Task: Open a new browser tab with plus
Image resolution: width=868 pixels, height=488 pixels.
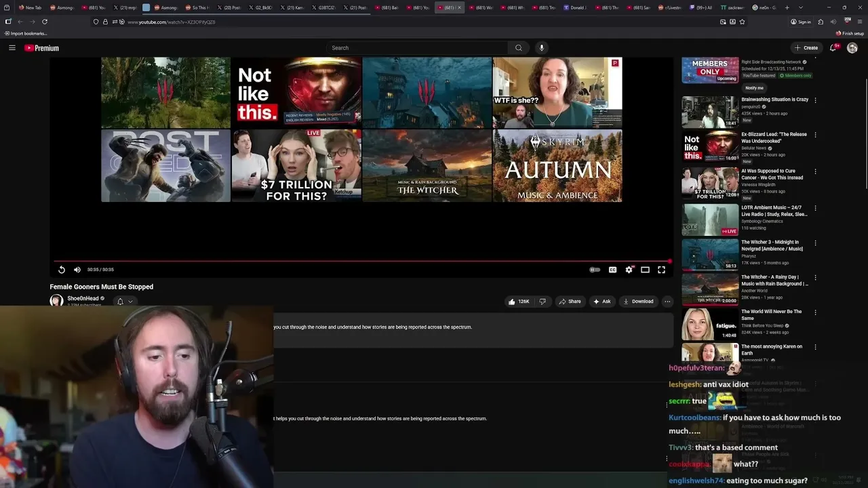Action: 787,7
